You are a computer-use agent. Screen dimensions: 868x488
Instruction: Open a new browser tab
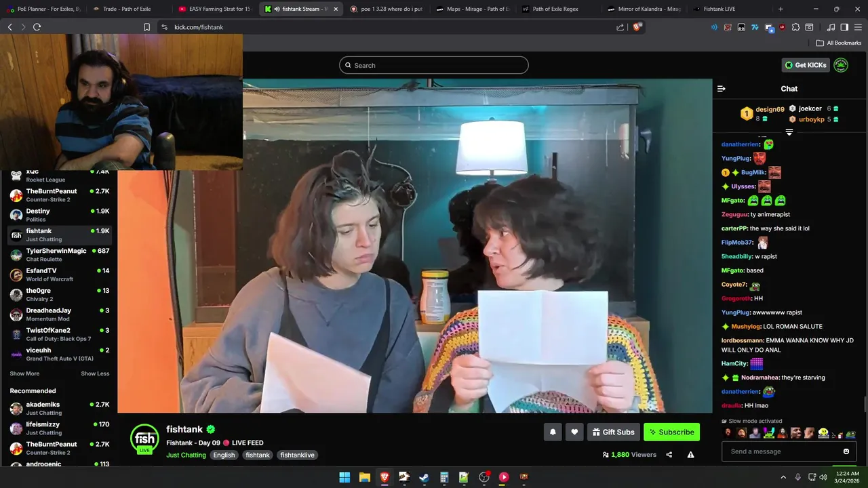[x=781, y=9]
